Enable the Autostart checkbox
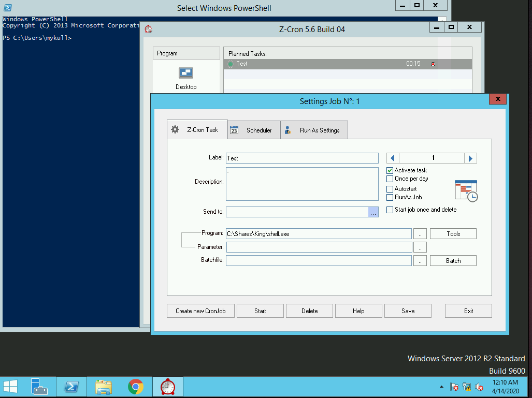 pos(390,189)
